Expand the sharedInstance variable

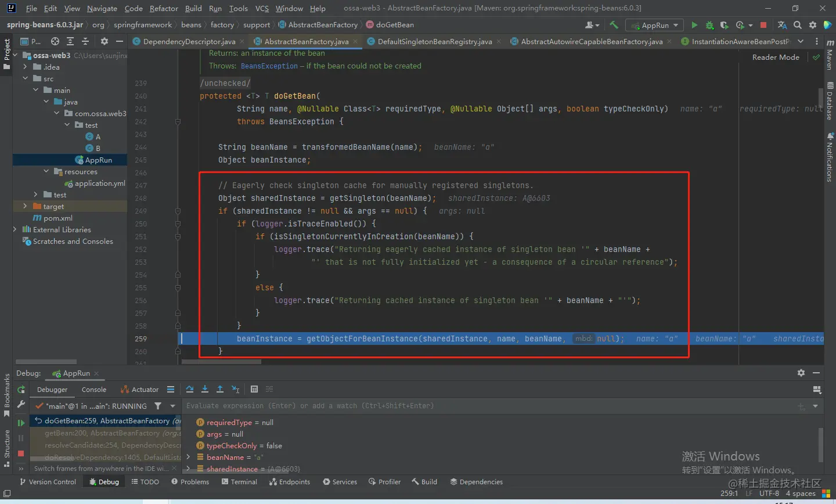click(x=188, y=469)
